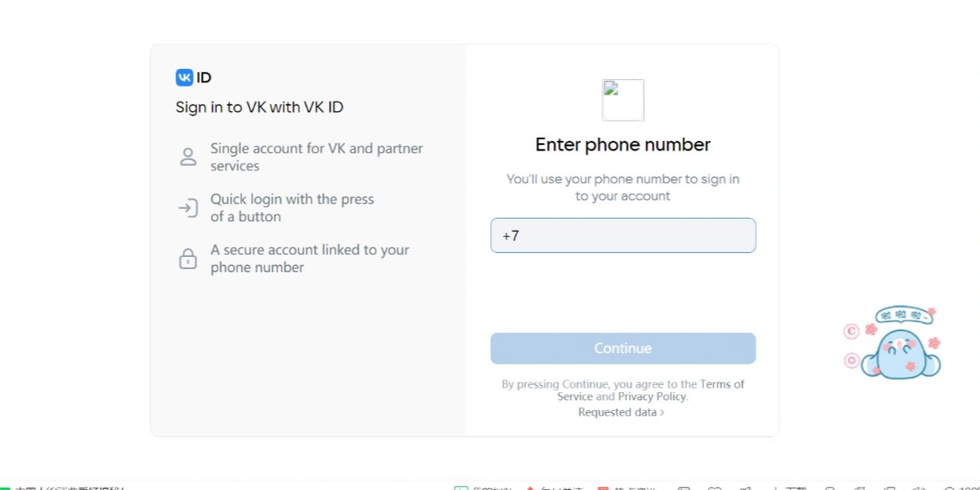
Task: Click the pink C flower badge
Action: point(852,331)
